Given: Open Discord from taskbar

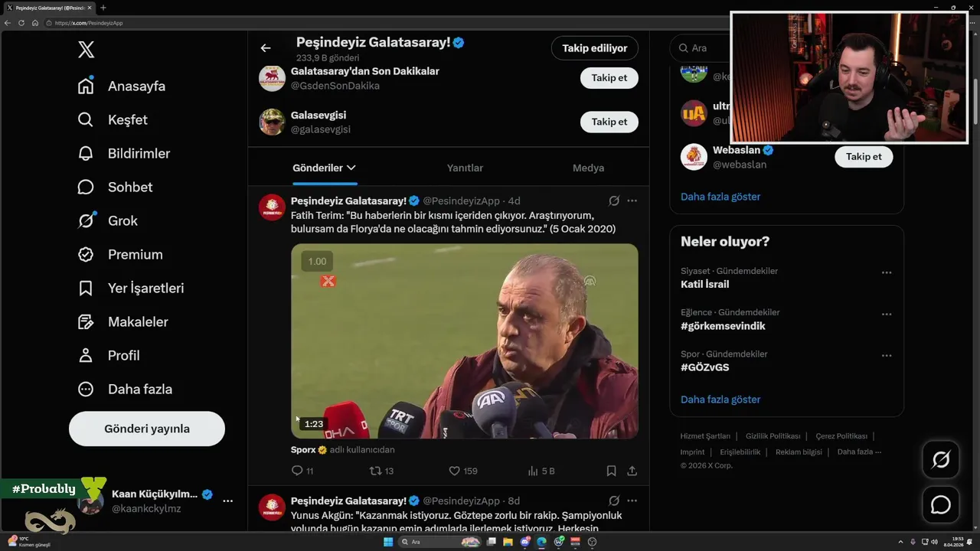Looking at the screenshot, I should coord(524,542).
